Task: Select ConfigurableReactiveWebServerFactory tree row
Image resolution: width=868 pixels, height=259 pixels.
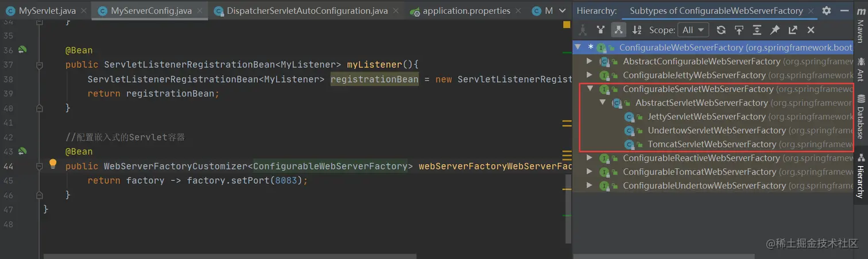Action: (x=713, y=158)
